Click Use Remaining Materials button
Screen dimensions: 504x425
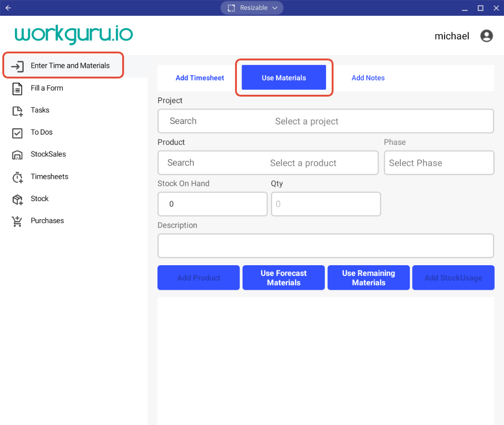point(369,278)
